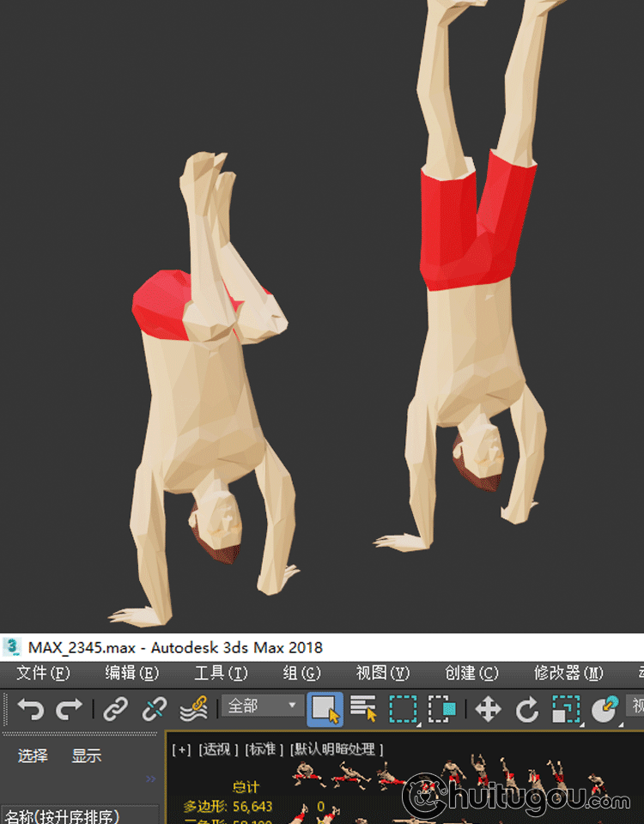Activate the Select and Scale tool

566,710
